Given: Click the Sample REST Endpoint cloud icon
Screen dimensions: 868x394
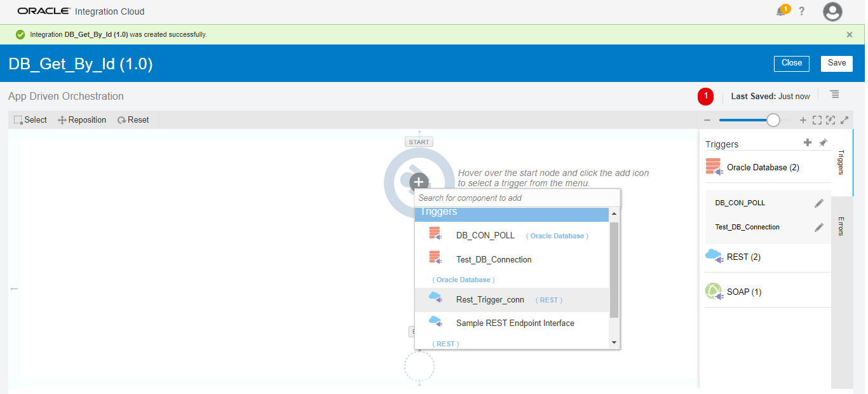Looking at the screenshot, I should click(x=435, y=322).
